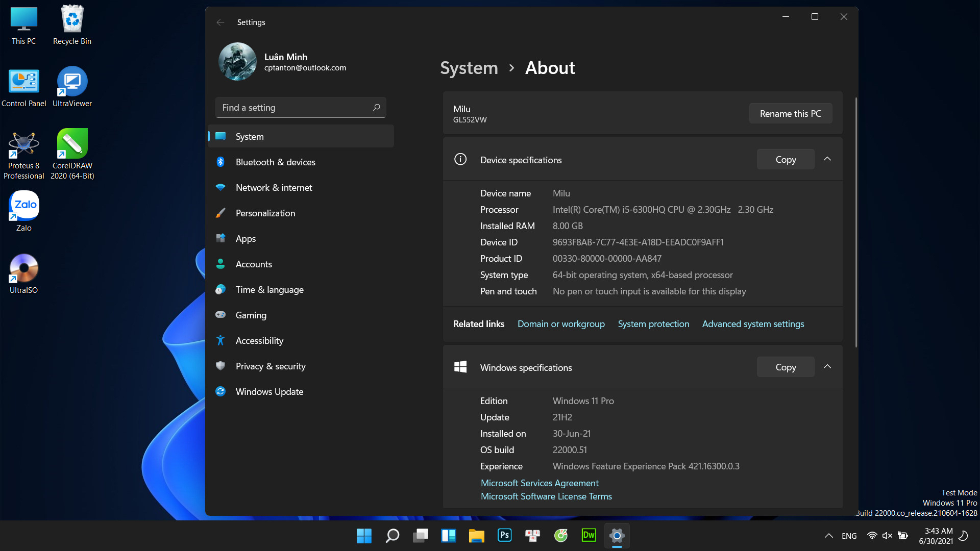Collapse the Device specifications section
The width and height of the screenshot is (980, 551).
pos(827,159)
